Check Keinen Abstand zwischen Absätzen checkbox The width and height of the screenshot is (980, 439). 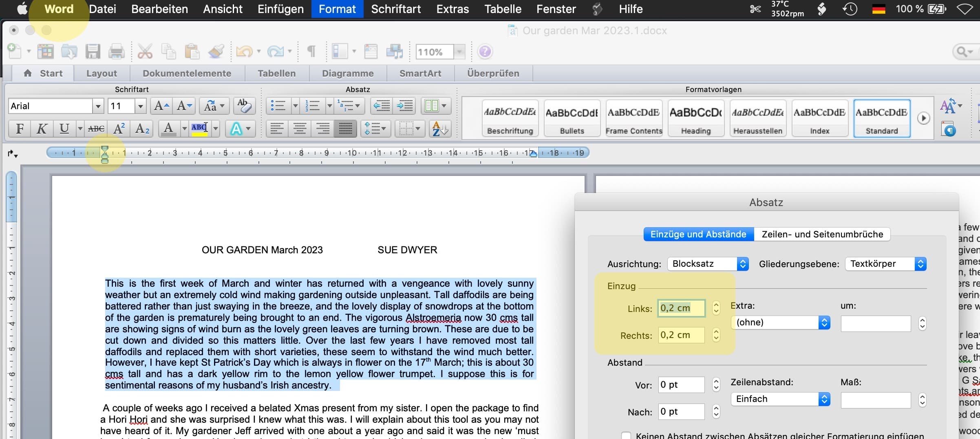pyautogui.click(x=626, y=435)
